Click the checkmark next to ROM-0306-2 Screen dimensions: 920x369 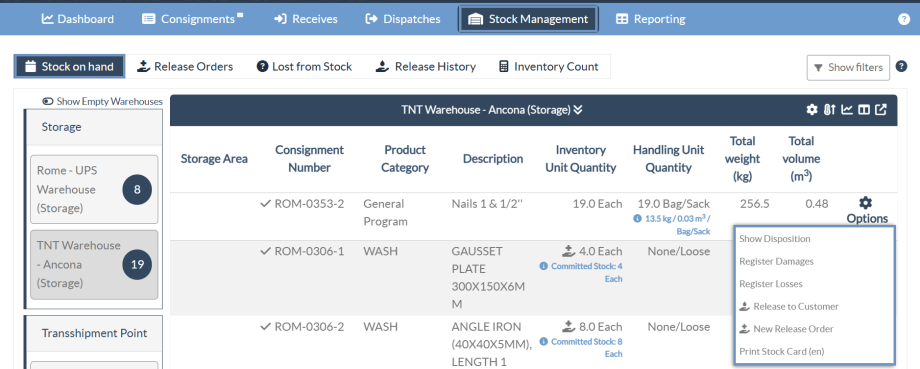tap(265, 327)
